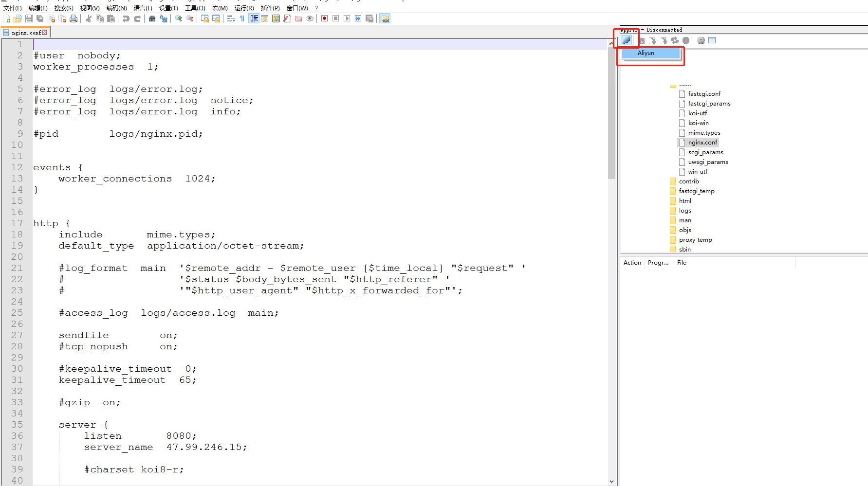Image resolution: width=868 pixels, height=486 pixels.
Task: Open Find with the binoculars icon
Action: pyautogui.click(x=152, y=18)
